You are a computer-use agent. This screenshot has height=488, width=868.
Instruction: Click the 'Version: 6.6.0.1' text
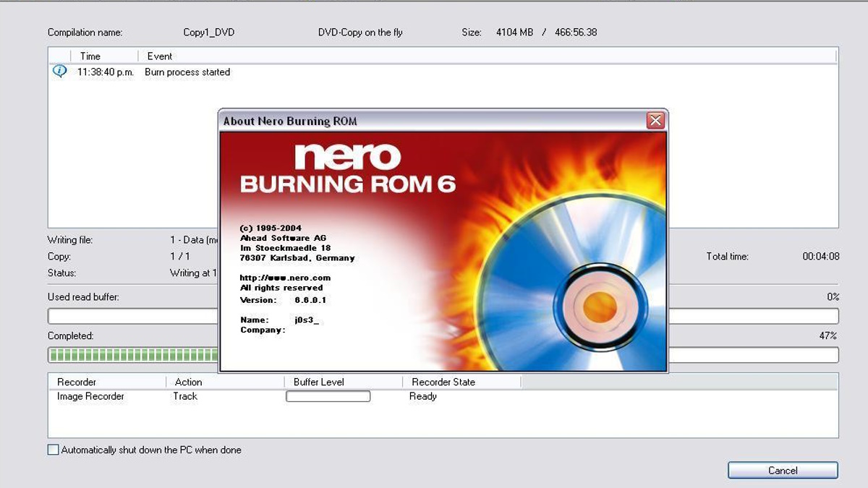[x=283, y=300]
